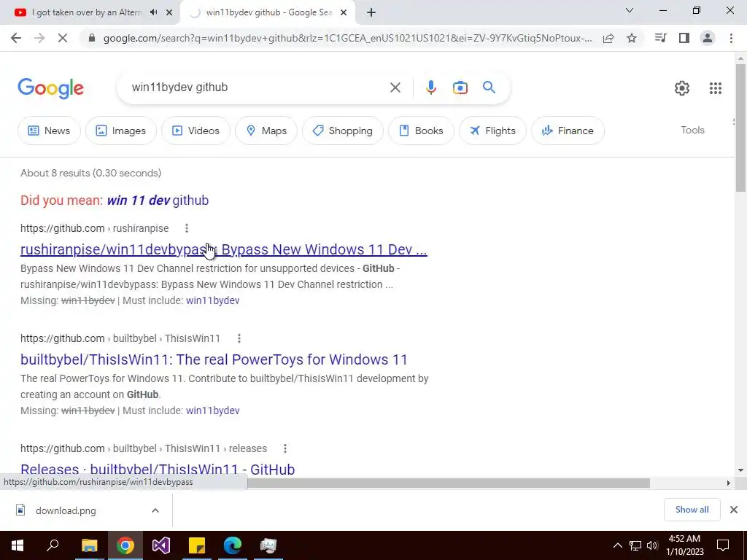Open the notification center
Screen dimensions: 747x560
tap(723, 545)
